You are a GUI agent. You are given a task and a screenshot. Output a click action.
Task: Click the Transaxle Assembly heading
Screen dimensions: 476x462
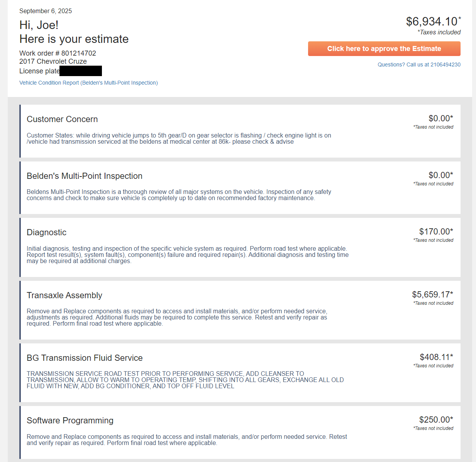point(64,296)
